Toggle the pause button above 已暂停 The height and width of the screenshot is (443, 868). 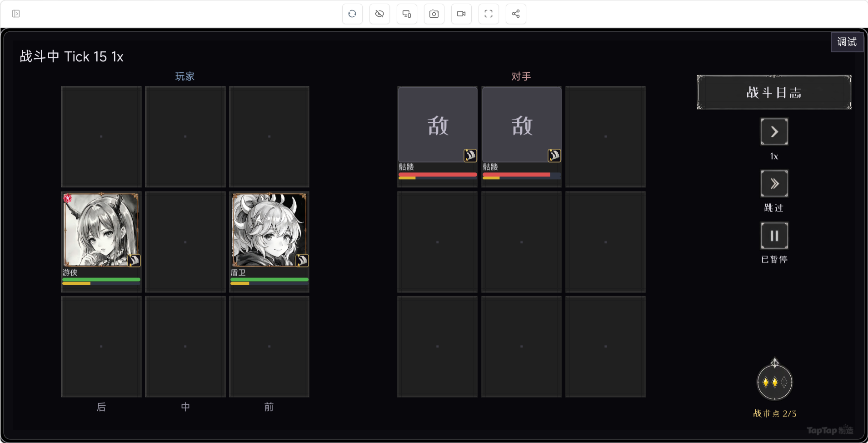(x=774, y=236)
